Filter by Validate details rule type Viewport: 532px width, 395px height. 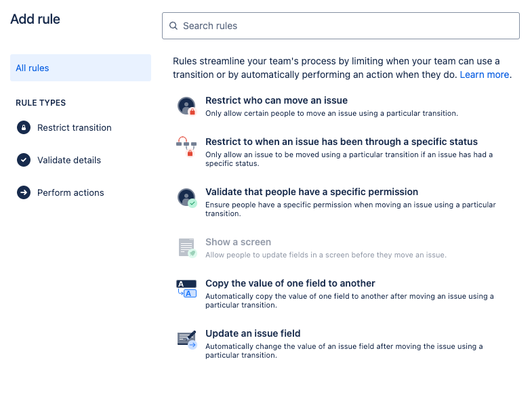coord(69,160)
